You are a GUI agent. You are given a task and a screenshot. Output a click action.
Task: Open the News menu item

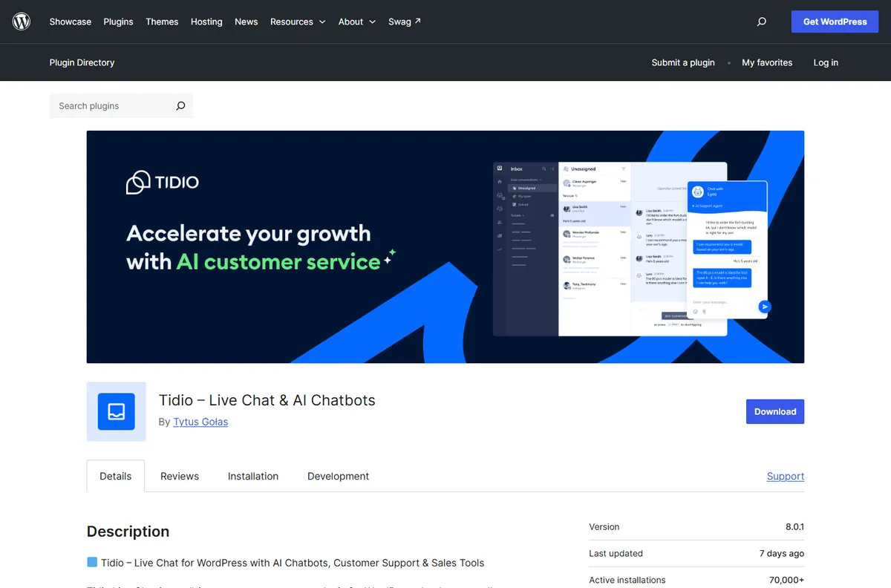click(247, 22)
